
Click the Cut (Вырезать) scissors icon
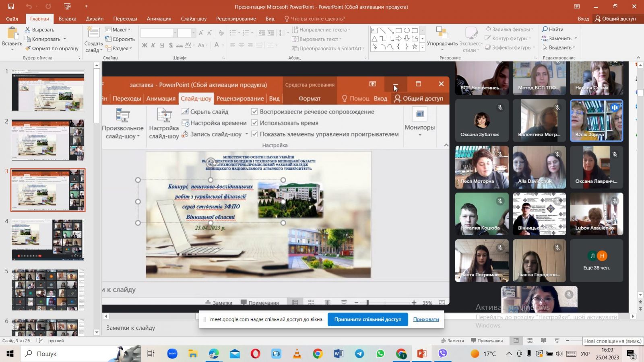(x=27, y=30)
